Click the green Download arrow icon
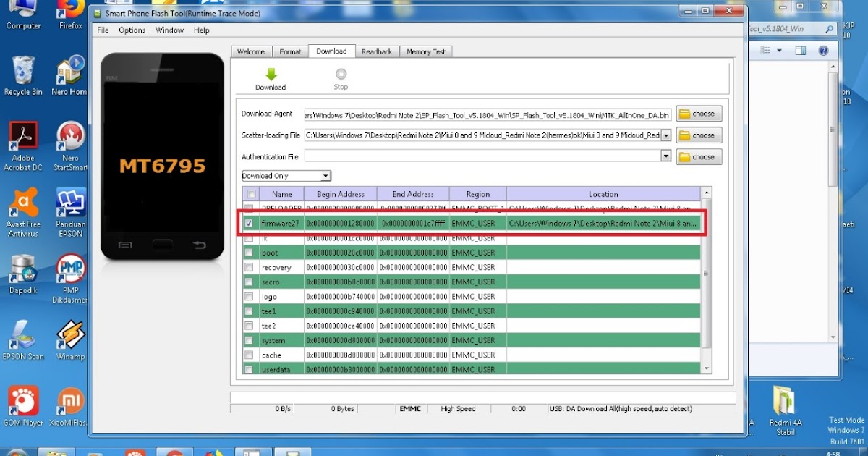Viewport: 868px width, 456px height. tap(271, 74)
